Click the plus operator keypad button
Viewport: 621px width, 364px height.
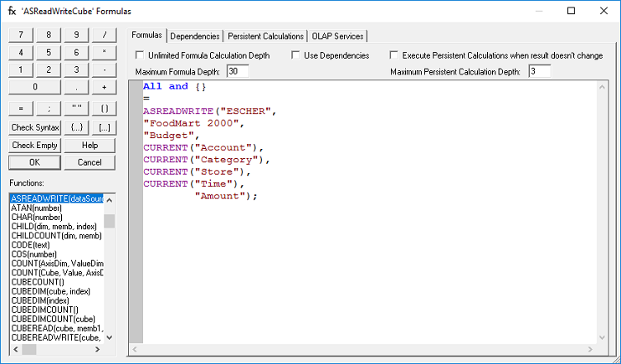(x=104, y=87)
